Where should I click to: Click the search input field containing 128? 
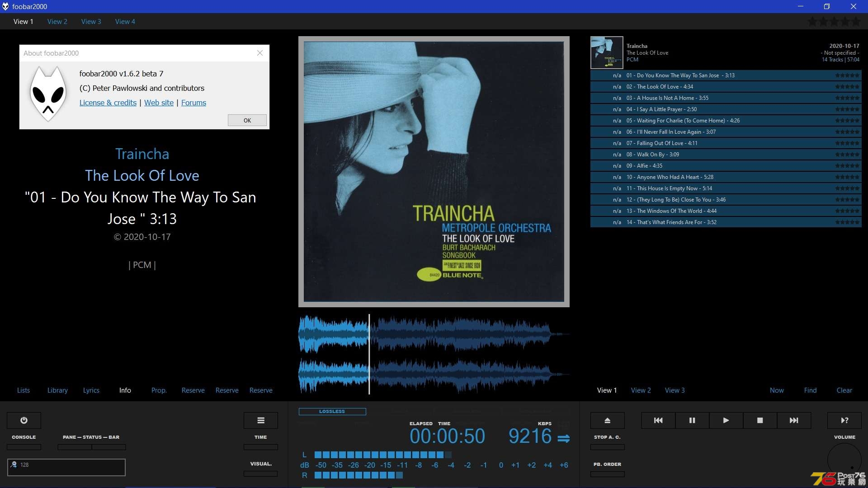[66, 467]
